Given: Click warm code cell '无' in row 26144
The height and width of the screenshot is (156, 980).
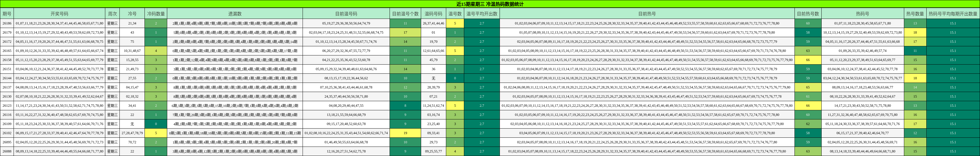Looking at the screenshot, I should [x=433, y=78].
